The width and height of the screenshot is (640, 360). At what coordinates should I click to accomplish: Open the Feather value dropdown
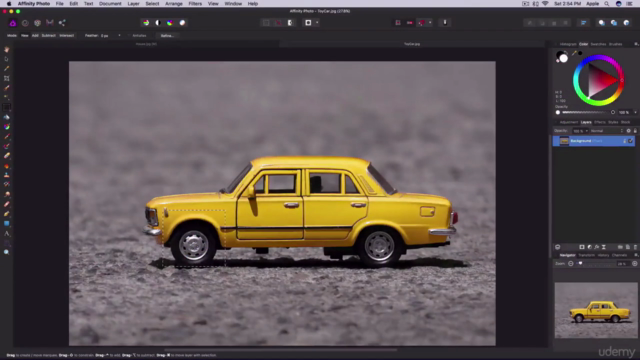coord(119,36)
